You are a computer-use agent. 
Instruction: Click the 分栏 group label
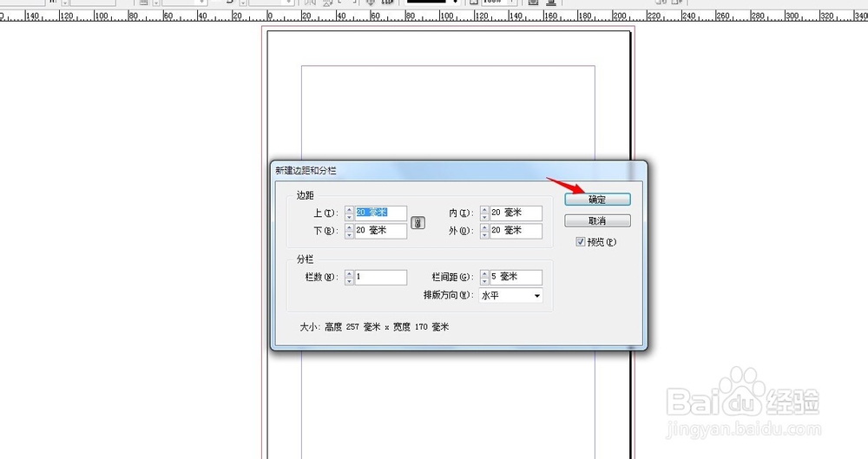305,259
